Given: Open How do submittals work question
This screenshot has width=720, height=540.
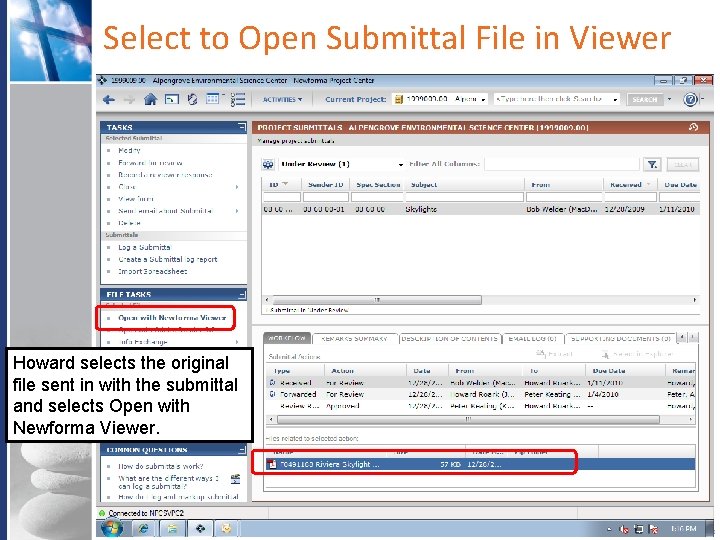Looking at the screenshot, I should click(161, 466).
